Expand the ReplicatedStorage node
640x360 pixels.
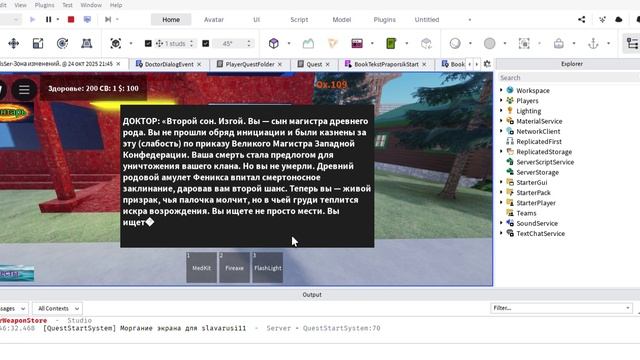click(x=501, y=151)
